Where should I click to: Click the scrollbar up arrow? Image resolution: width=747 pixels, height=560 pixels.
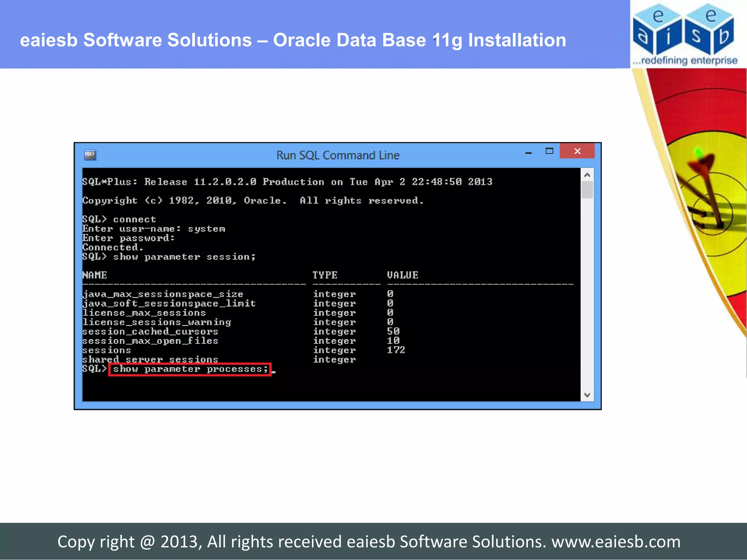pos(587,175)
